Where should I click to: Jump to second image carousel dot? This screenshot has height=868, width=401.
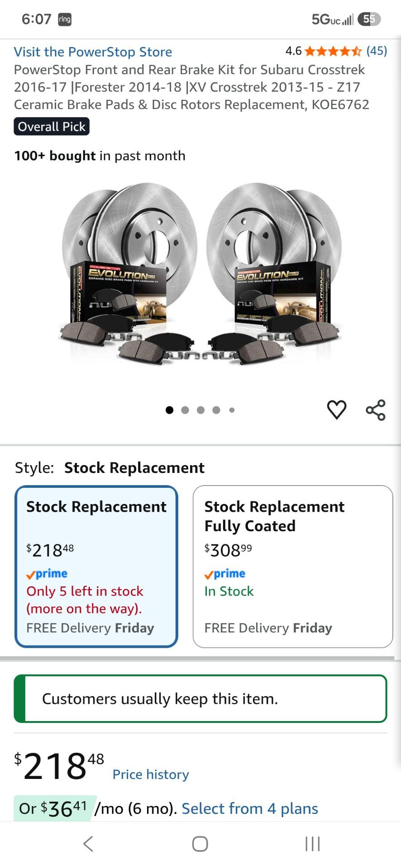[x=185, y=410]
